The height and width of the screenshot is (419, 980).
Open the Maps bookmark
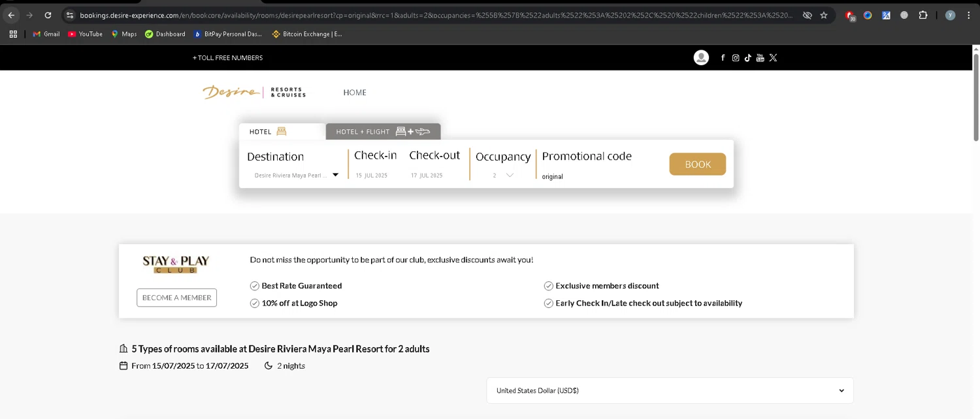(124, 34)
